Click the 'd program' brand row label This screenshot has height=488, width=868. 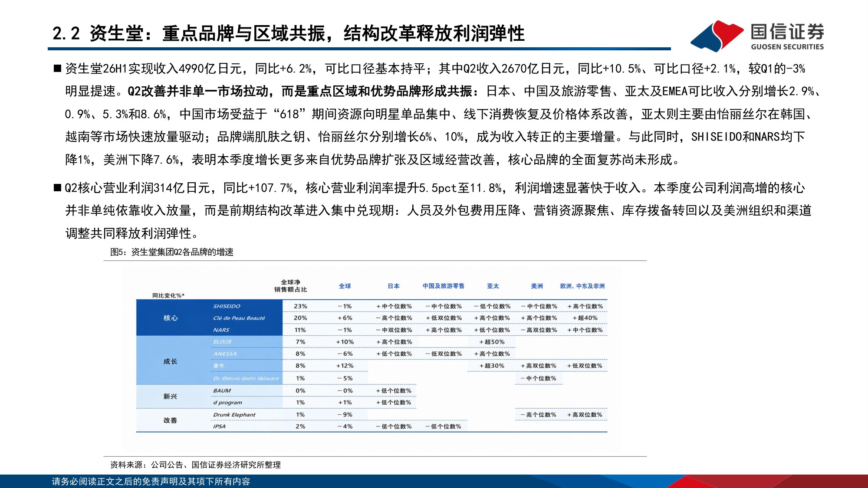pos(227,403)
